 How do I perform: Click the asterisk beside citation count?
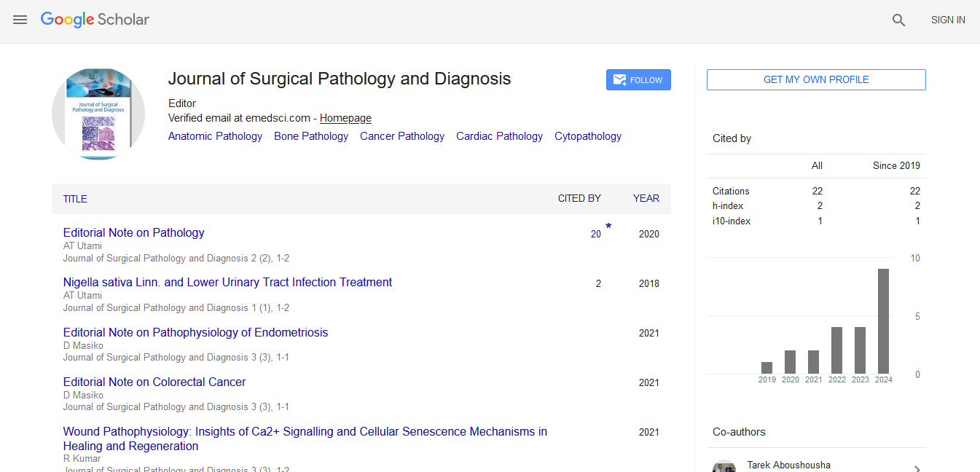point(608,227)
